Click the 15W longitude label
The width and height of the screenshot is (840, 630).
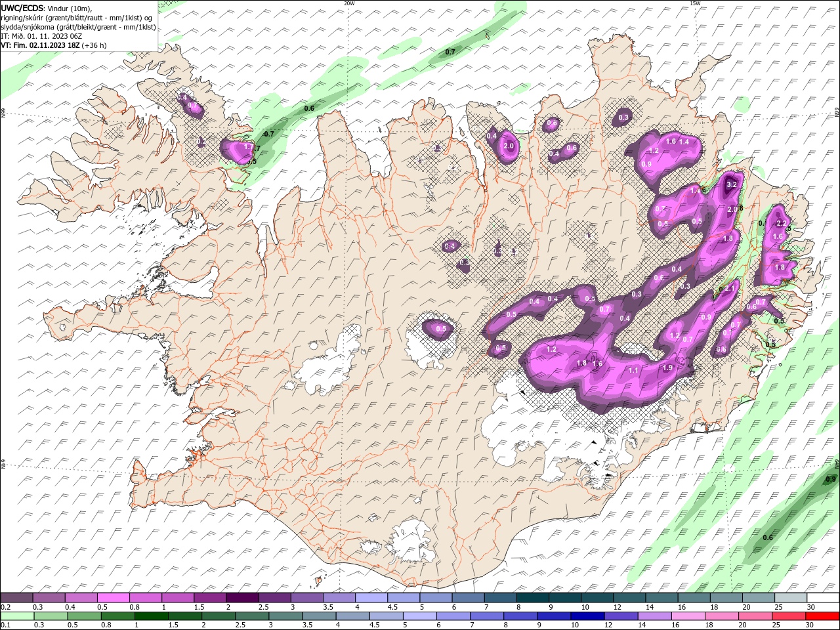click(695, 3)
